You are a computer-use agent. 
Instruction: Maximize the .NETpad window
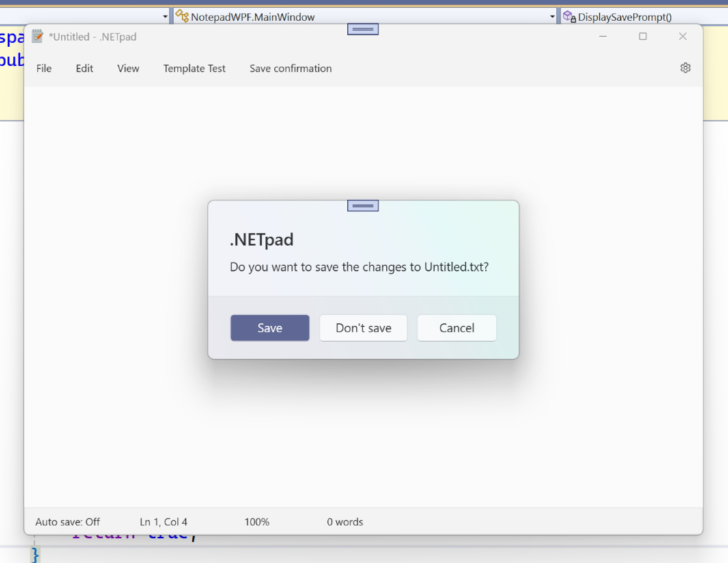[643, 36]
